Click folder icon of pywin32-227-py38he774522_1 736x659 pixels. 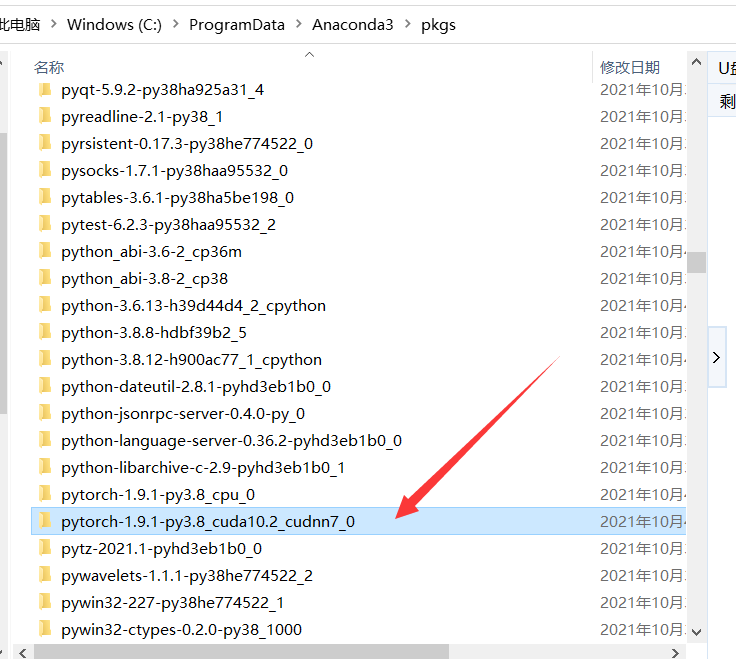coord(45,602)
